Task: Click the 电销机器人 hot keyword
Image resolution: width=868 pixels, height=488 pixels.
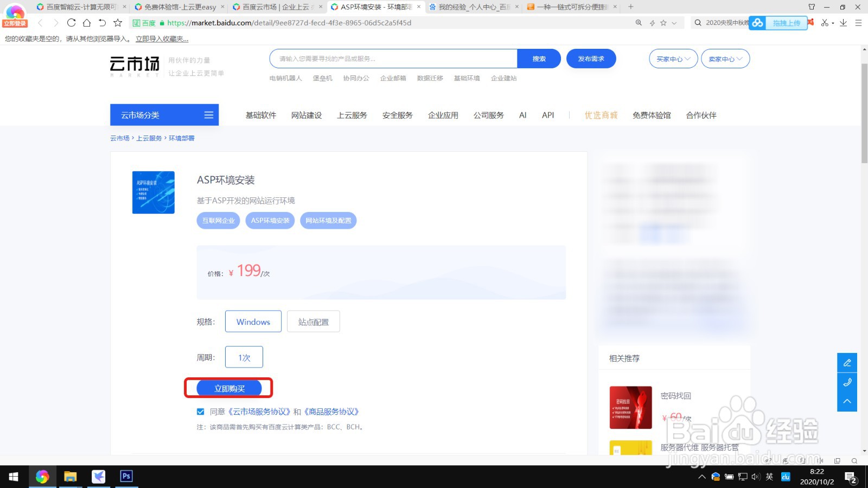Action: coord(286,78)
